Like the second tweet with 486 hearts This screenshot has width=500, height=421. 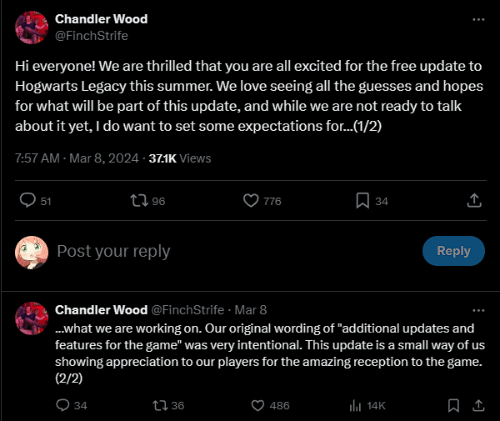(257, 405)
